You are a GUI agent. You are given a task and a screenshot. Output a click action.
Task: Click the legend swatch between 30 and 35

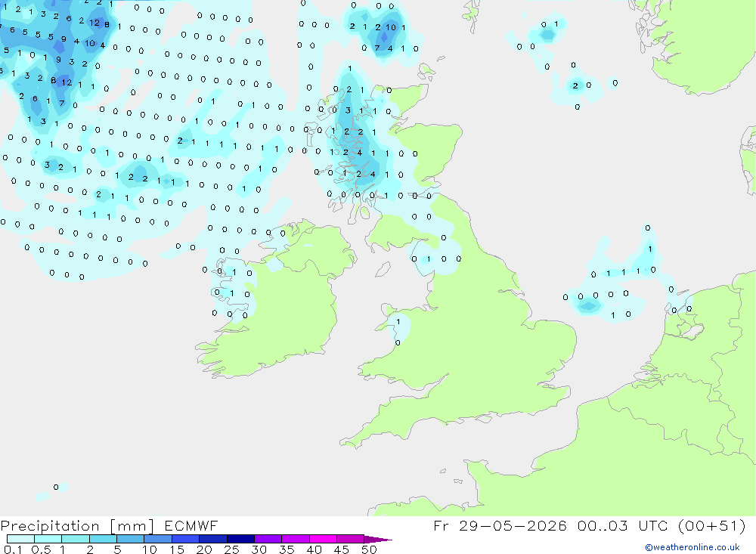point(268,539)
